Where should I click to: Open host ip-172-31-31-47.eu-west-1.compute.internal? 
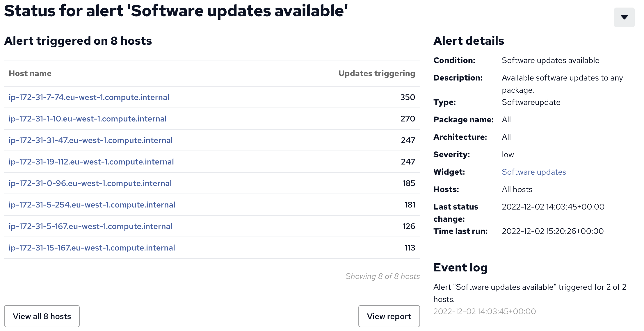[91, 140]
